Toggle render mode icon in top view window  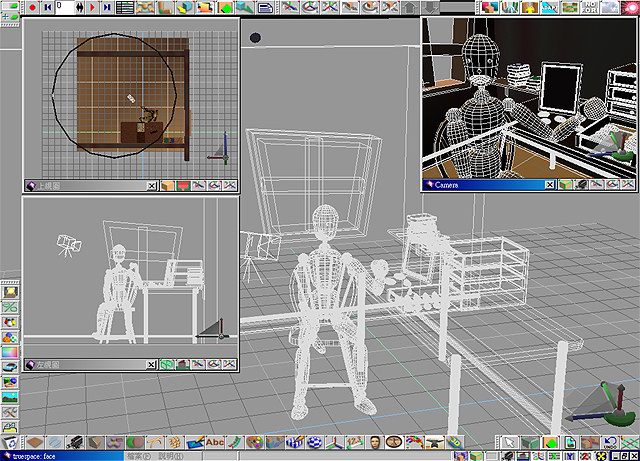[x=167, y=186]
